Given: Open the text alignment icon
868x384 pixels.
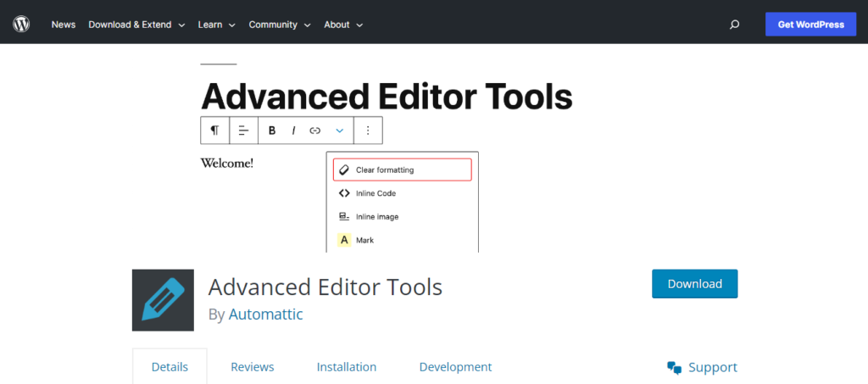Looking at the screenshot, I should (243, 131).
